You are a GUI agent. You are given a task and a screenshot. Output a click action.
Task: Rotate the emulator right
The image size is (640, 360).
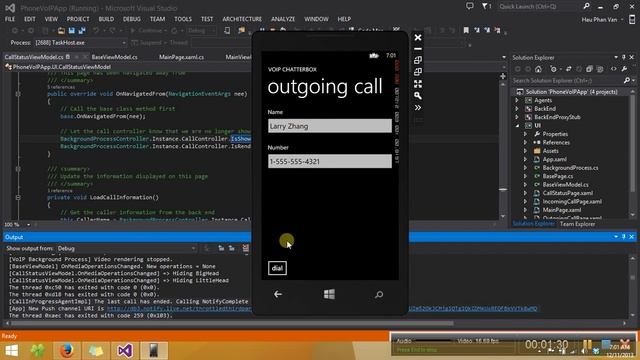(418, 72)
